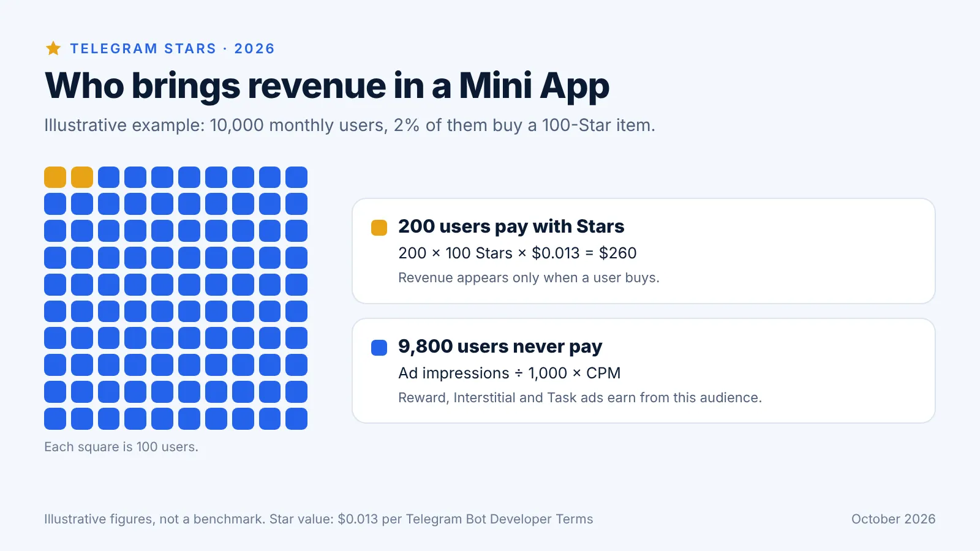Click the orange legend swatch beside '200 users pay'
This screenshot has width=980, height=551.
tap(379, 228)
